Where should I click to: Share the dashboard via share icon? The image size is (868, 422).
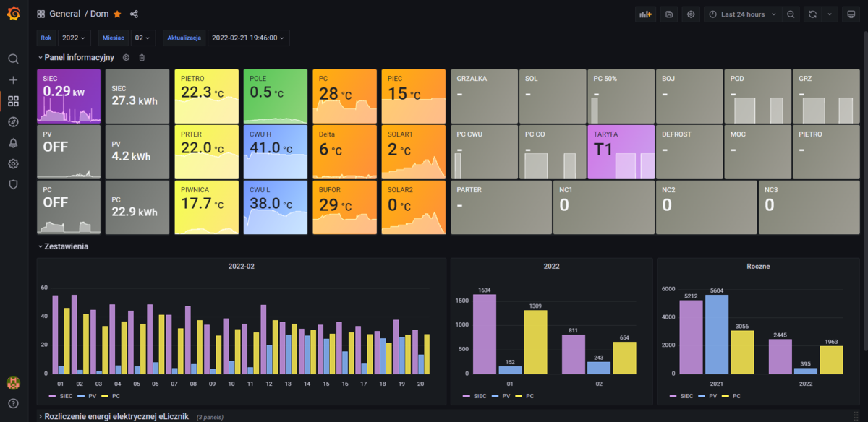click(134, 14)
